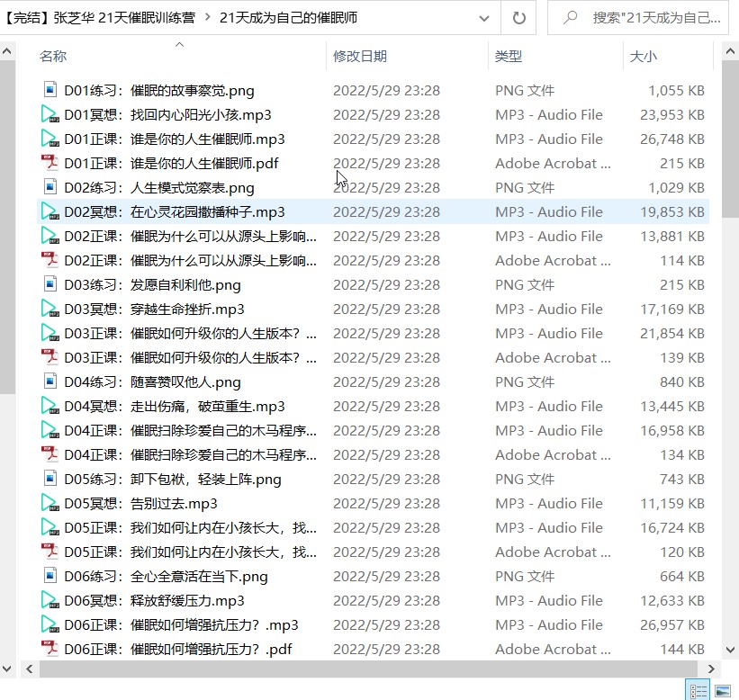
Task: Select file name D05冥想：告别过去.mp3
Action: 140,504
